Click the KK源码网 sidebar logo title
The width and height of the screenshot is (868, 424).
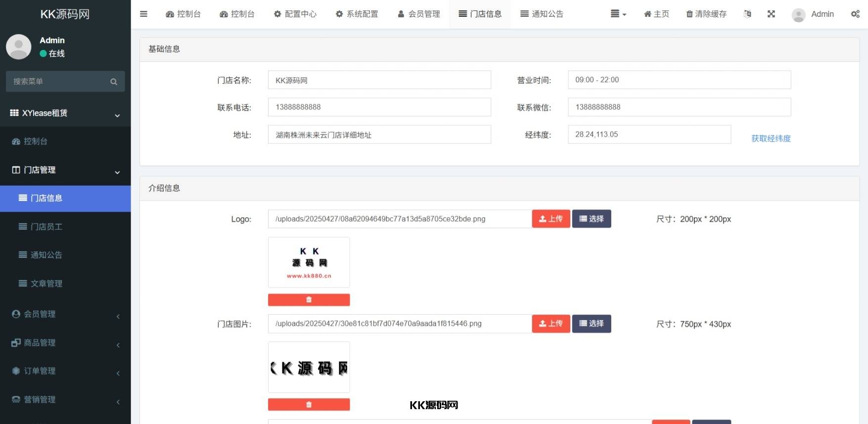pos(65,14)
